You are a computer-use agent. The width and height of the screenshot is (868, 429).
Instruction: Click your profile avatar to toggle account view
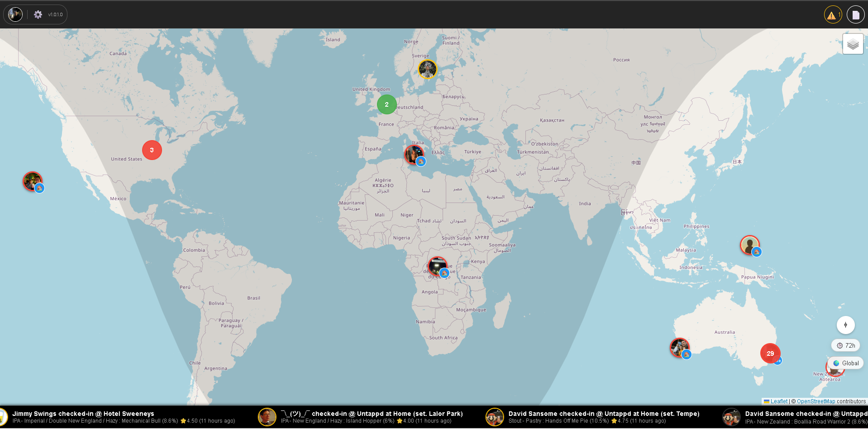15,14
